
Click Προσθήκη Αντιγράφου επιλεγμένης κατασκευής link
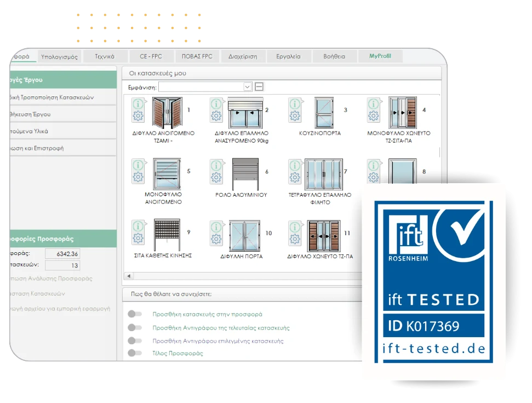(218, 341)
